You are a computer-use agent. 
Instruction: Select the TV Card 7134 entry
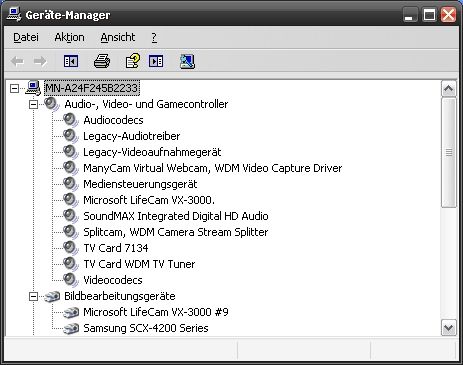point(116,248)
